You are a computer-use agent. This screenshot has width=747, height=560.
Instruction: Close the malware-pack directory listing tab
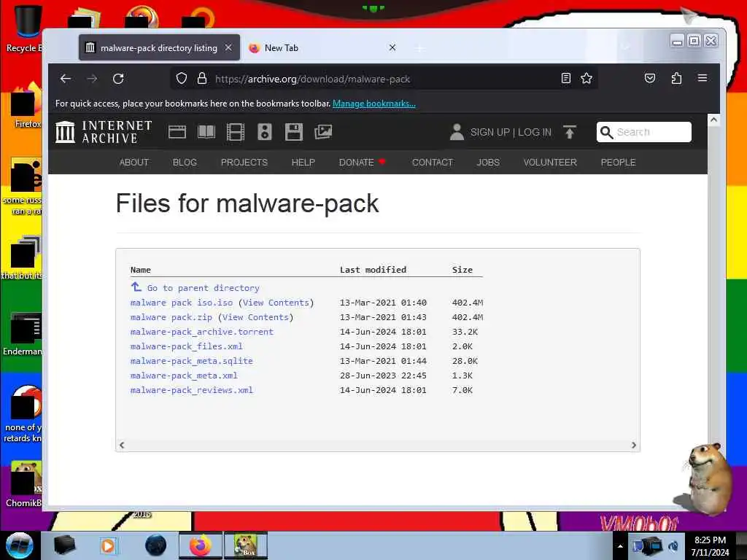[228, 47]
